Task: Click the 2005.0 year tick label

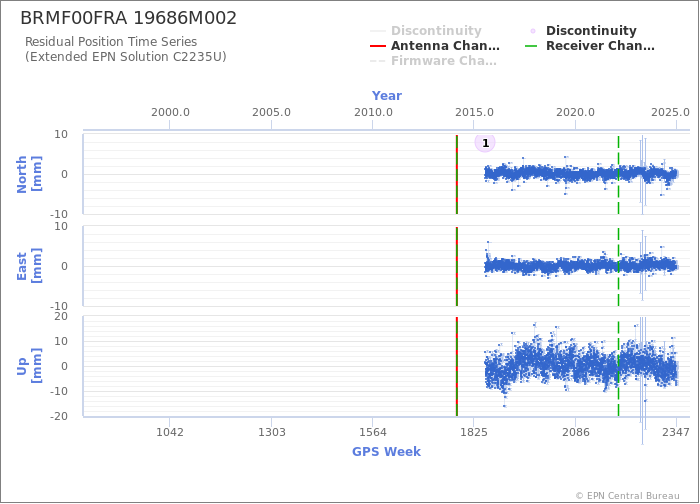Action: (x=271, y=112)
